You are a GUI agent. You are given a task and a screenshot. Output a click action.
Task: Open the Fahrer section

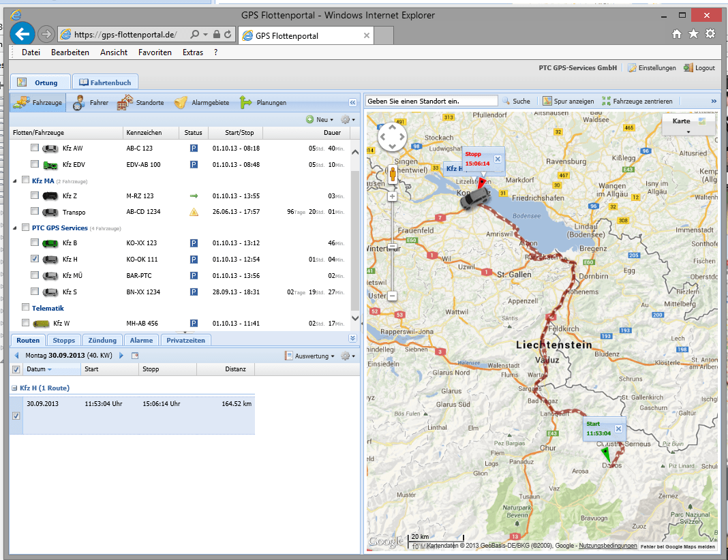click(x=91, y=103)
